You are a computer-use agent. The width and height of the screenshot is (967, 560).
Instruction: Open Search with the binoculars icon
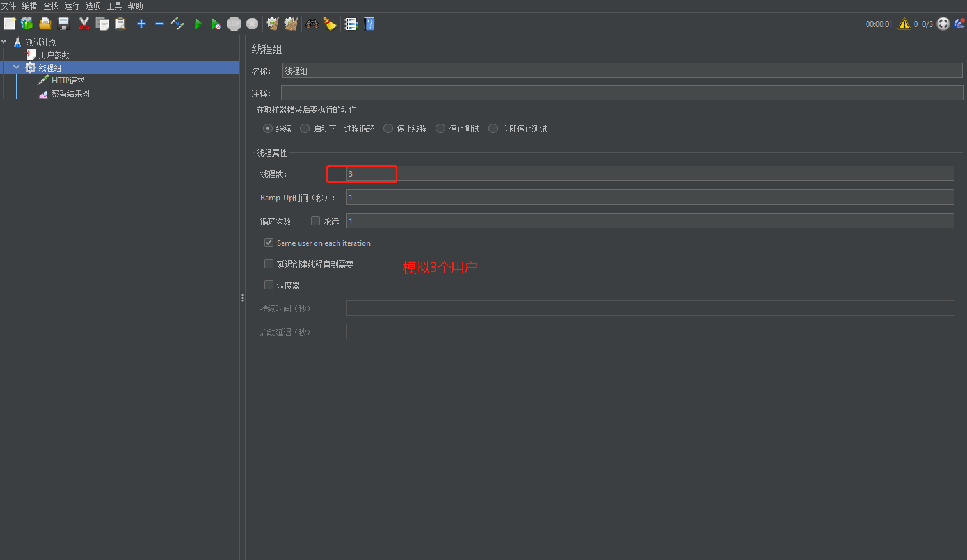(312, 24)
